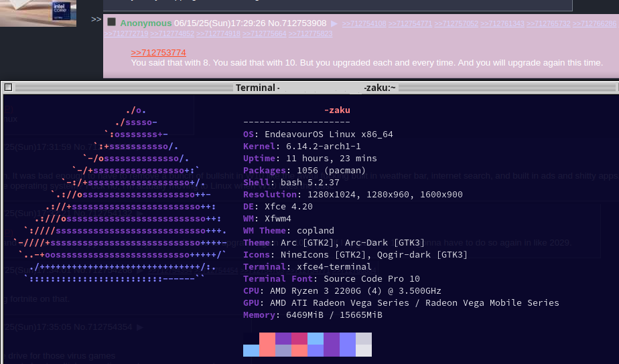Open post menu arrow next to No.712753908
Screen dimensions: 619x364
(334, 23)
